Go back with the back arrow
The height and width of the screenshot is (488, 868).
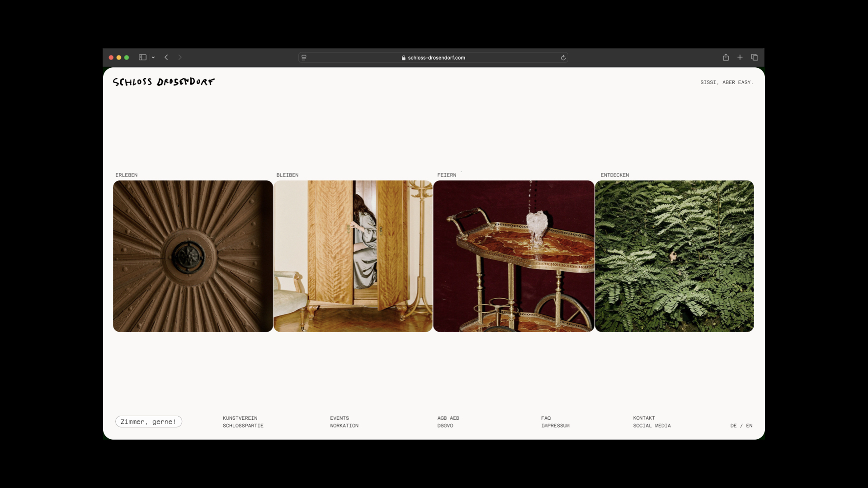[166, 57]
